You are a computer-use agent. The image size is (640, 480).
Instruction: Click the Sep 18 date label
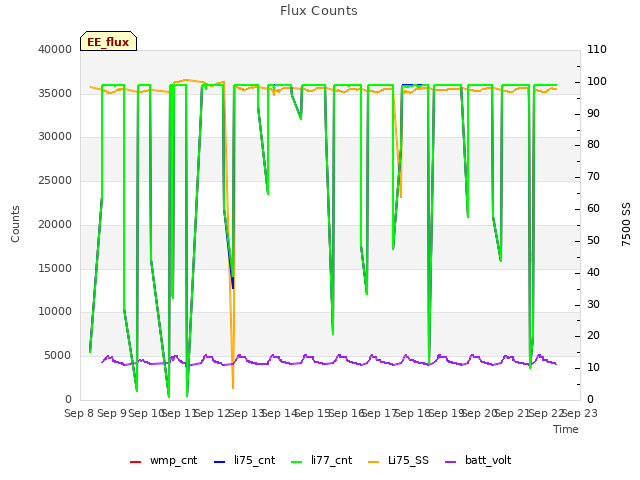tap(413, 413)
